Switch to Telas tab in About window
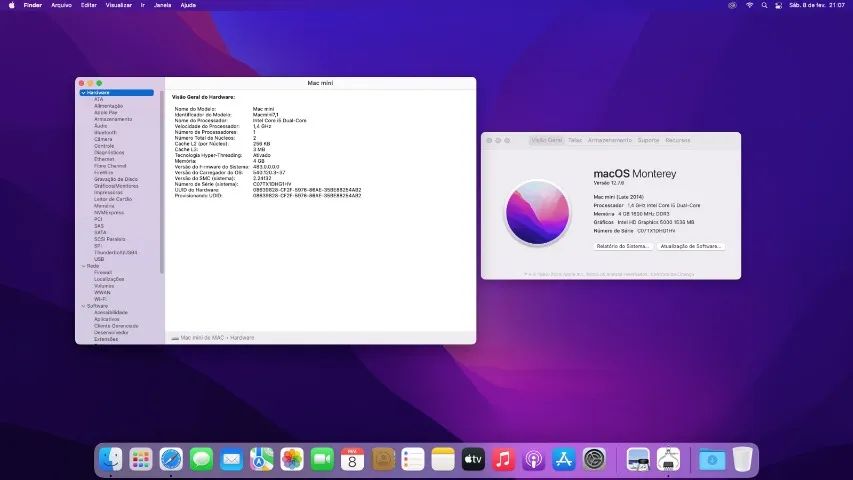The height and width of the screenshot is (480, 853). pos(575,140)
